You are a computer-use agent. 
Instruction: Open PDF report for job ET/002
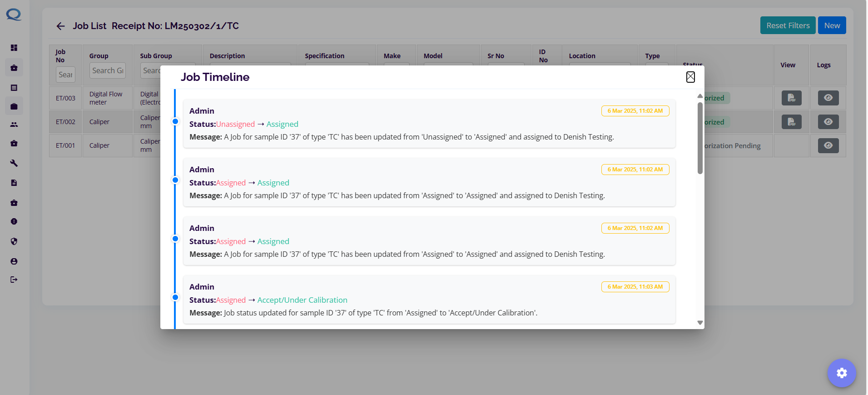click(791, 122)
